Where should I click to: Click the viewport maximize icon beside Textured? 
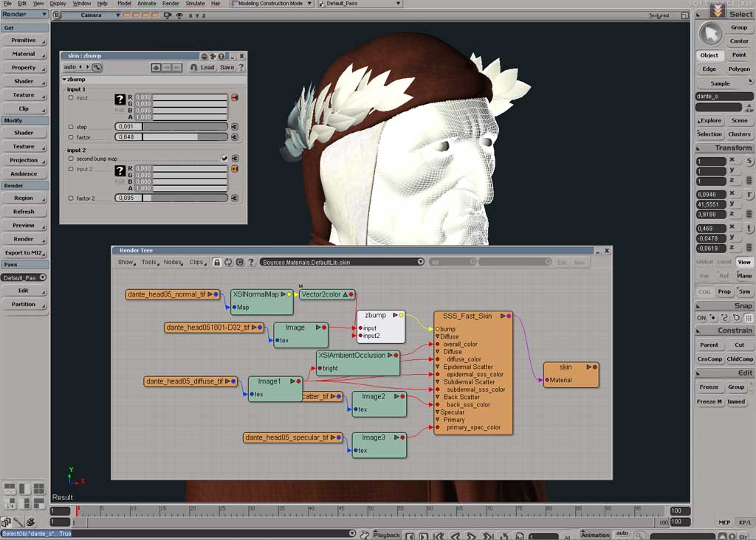tap(684, 15)
